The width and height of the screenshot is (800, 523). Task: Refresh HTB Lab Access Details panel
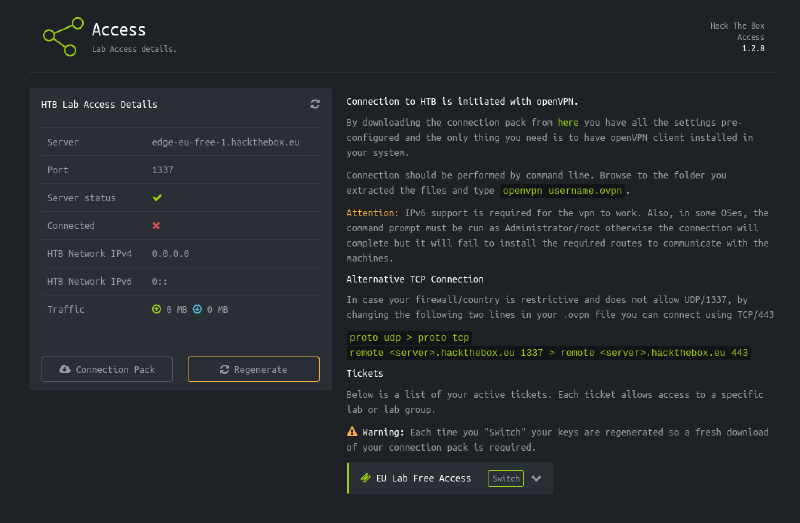click(x=315, y=104)
